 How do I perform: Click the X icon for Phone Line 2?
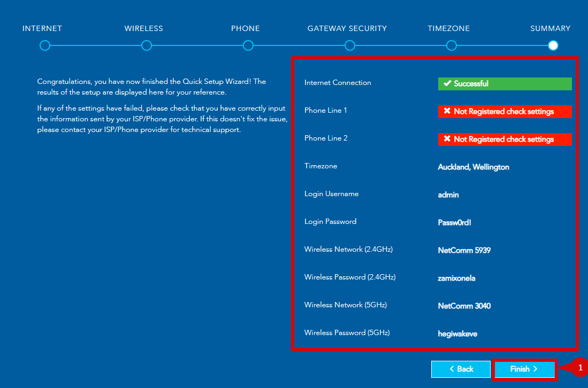(x=447, y=139)
